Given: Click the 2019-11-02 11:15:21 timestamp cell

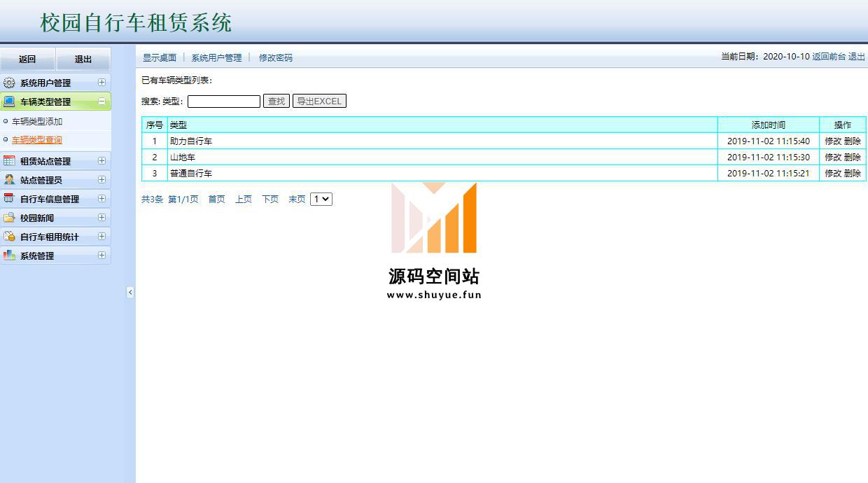Looking at the screenshot, I should [769, 173].
